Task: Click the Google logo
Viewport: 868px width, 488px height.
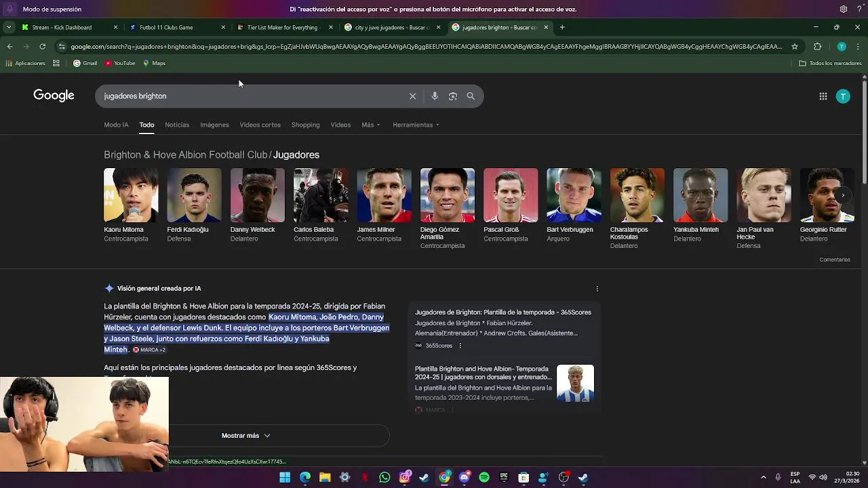Action: pyautogui.click(x=54, y=96)
